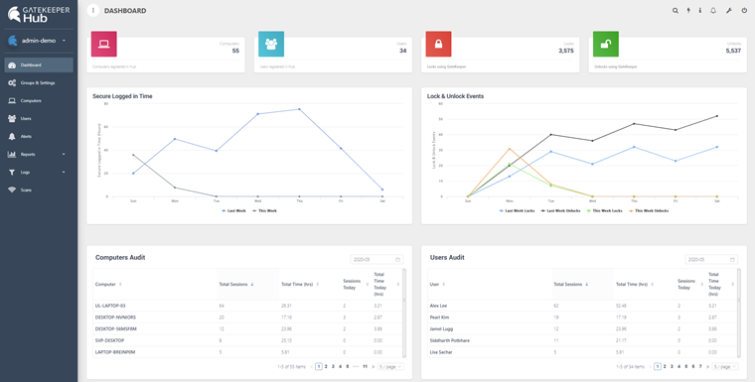This screenshot has height=382, width=755.
Task: Click the pink Computers laptop tile icon
Action: point(104,44)
